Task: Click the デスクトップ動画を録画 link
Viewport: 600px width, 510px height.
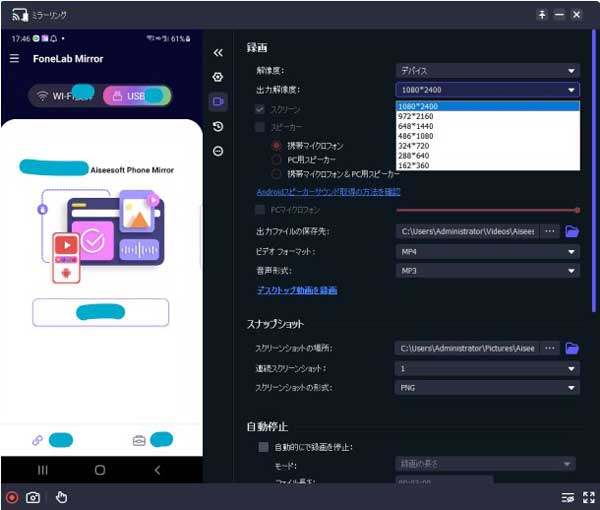Action: pyautogui.click(x=297, y=290)
